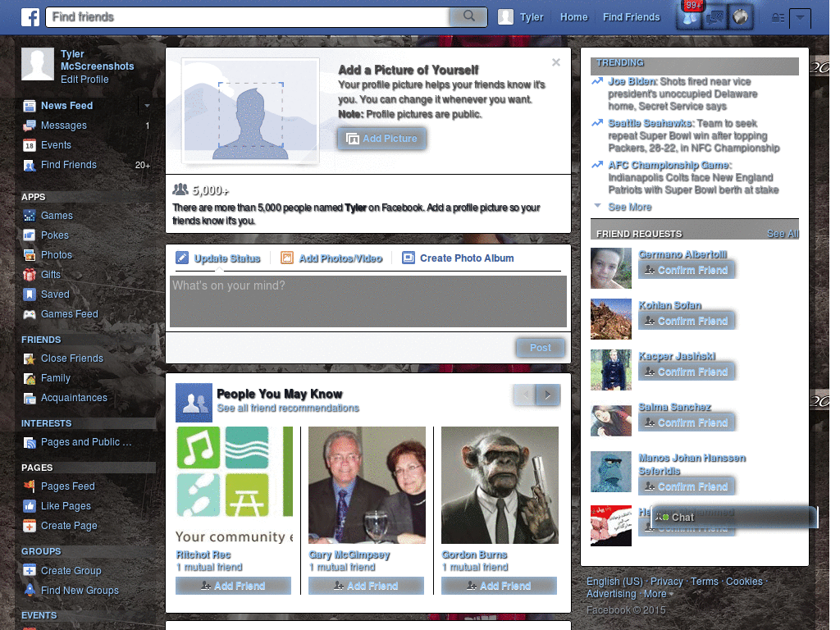This screenshot has height=630, width=840.
Task: Click the Post button
Action: click(541, 348)
